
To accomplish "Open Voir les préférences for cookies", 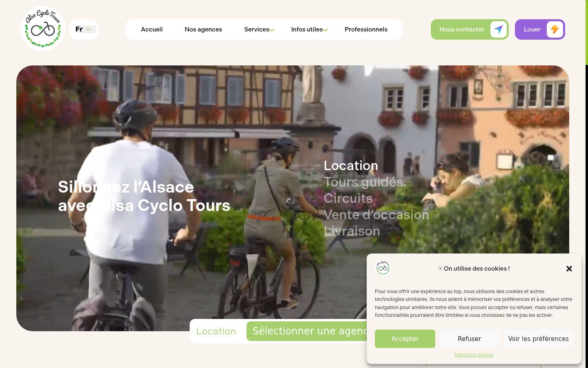I will pos(539,339).
